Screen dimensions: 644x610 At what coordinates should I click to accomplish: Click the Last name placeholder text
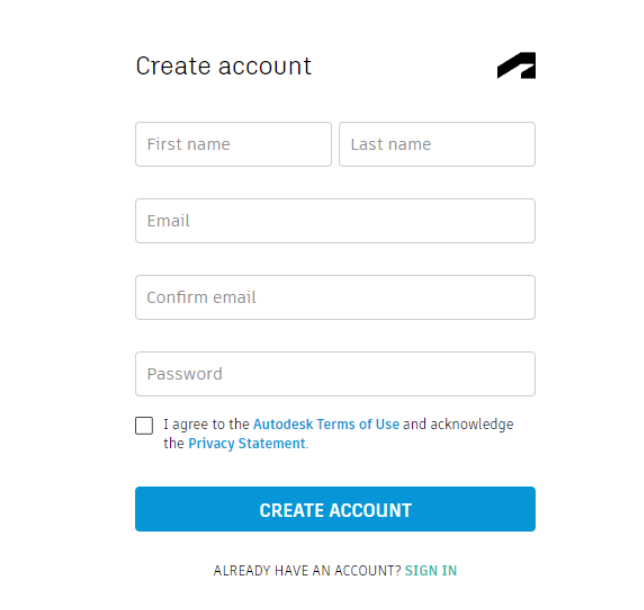(x=391, y=144)
